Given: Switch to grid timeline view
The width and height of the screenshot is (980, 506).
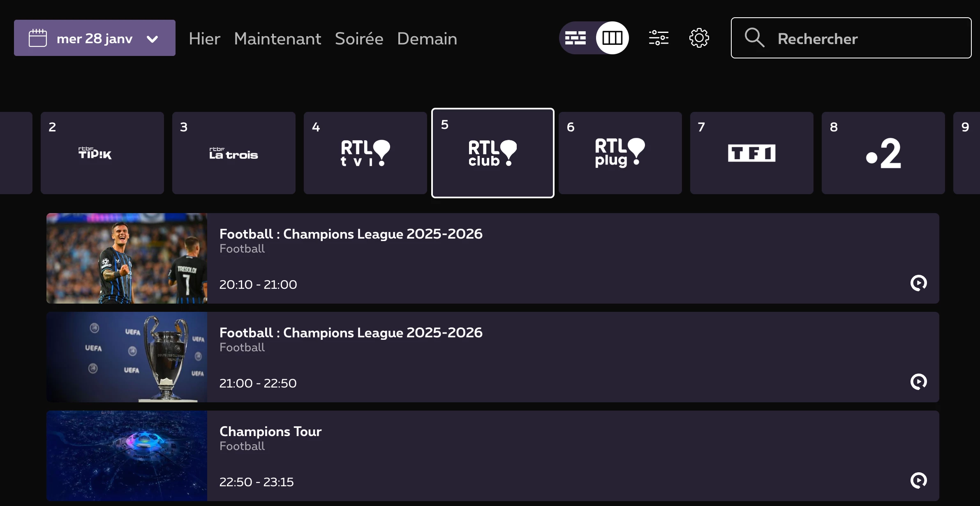Looking at the screenshot, I should (x=576, y=38).
